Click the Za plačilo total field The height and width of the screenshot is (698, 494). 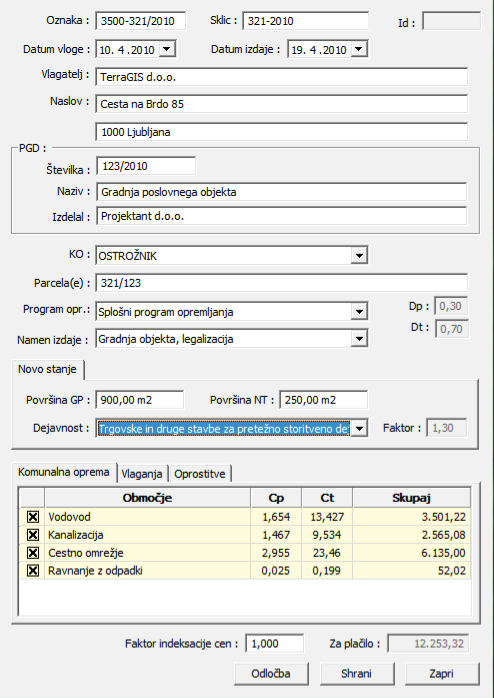tap(428, 644)
